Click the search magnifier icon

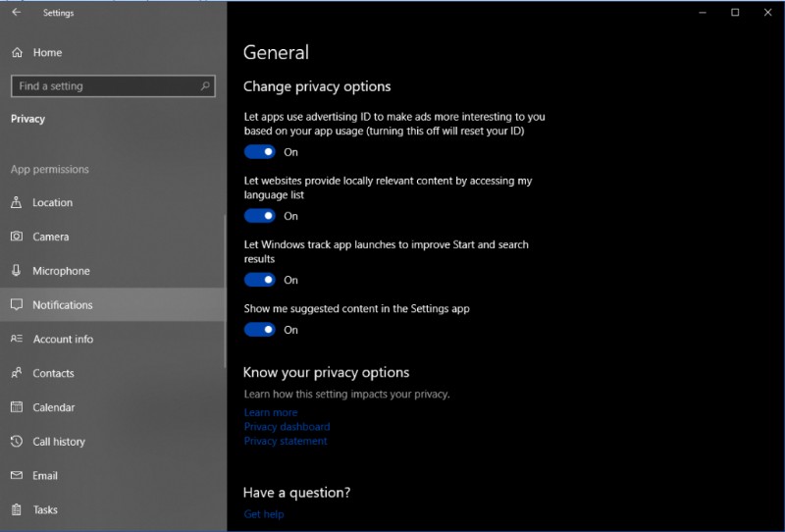point(205,85)
